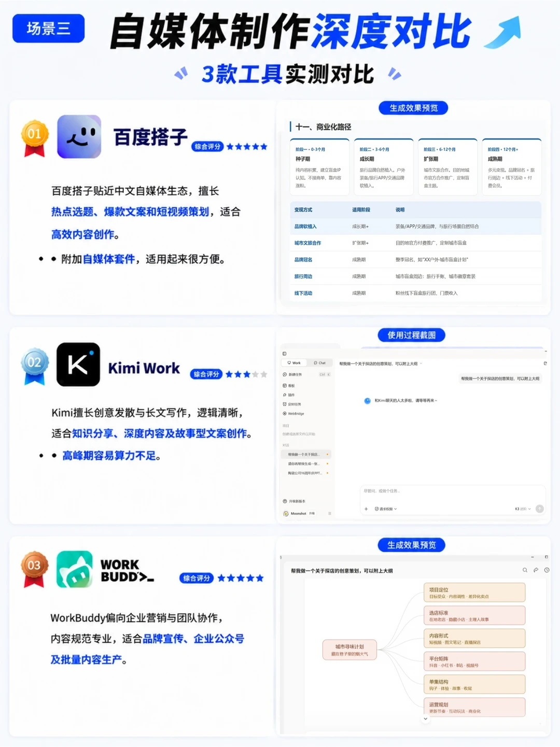Open the Moonshot account entry

(x=295, y=514)
